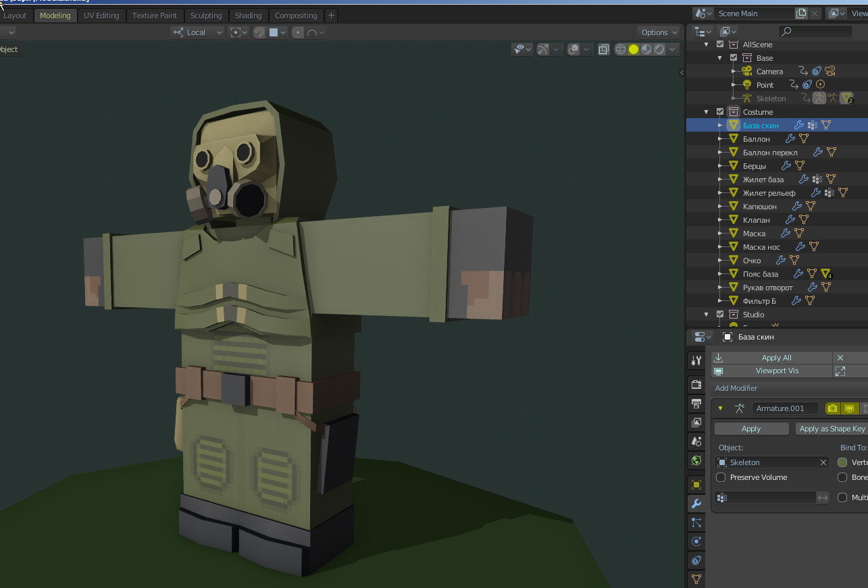Viewport: 868px width, 588px height.
Task: Toggle the AllScene collection checkbox
Action: point(720,45)
